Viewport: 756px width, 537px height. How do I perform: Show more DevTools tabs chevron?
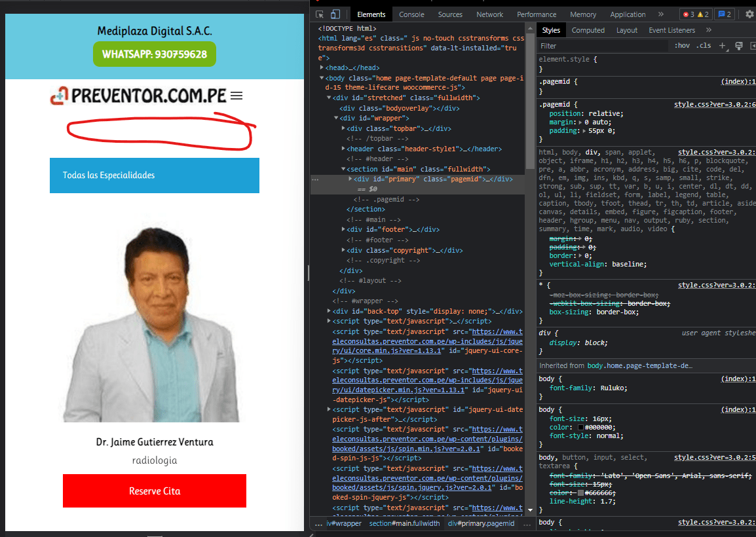661,14
